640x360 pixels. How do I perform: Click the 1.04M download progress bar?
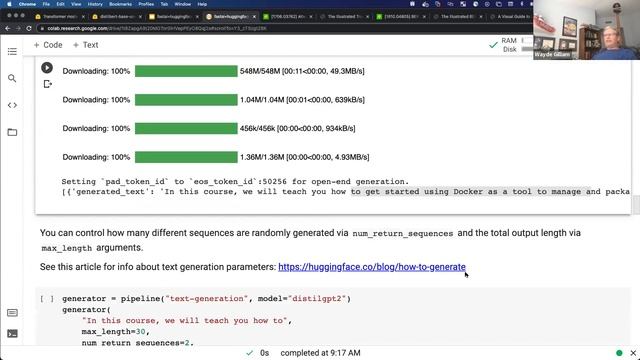pos(186,100)
